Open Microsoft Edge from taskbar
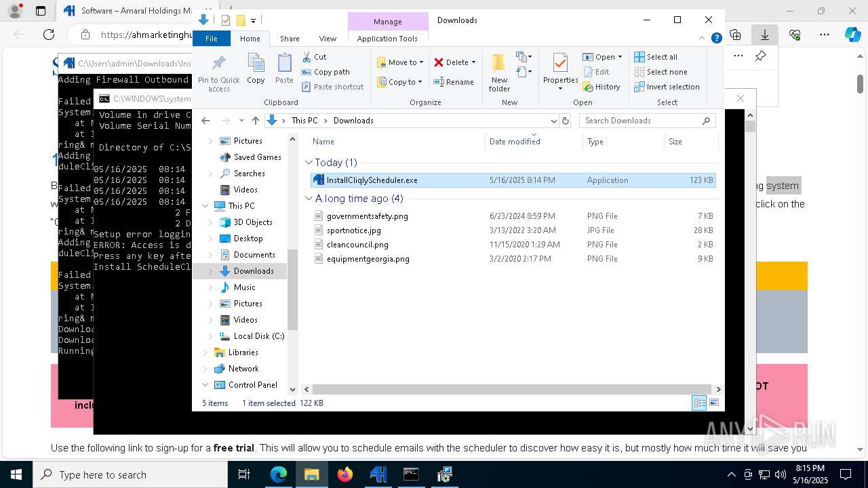 coord(279,474)
